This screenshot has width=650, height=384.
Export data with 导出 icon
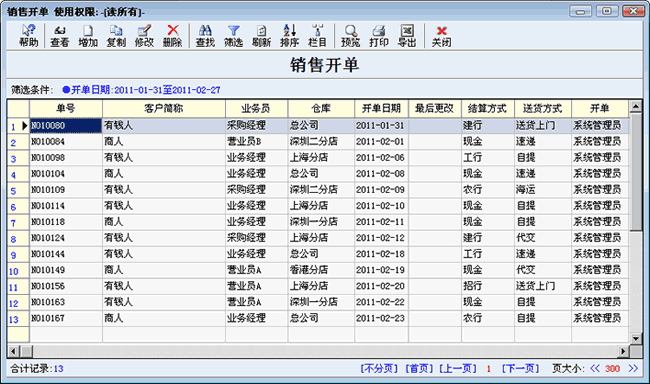[x=407, y=36]
